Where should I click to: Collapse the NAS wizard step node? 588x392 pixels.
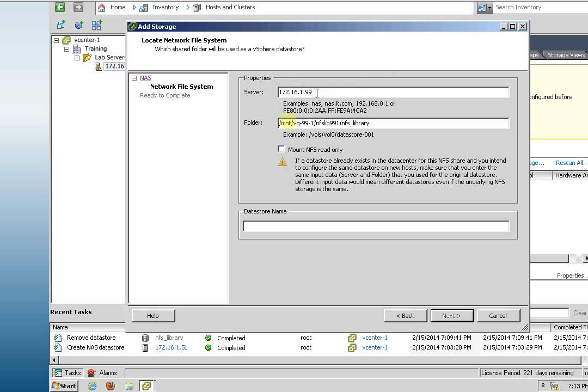[x=134, y=78]
